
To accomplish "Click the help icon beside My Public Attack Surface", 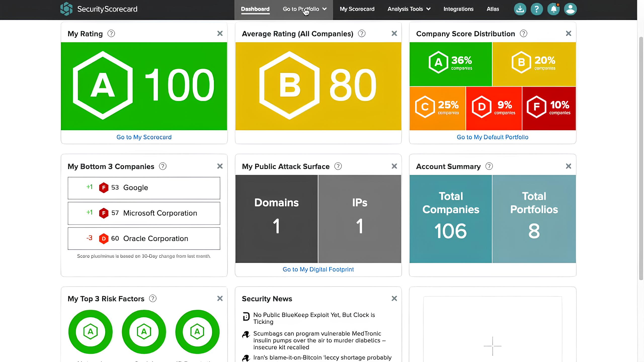I will click(x=338, y=166).
